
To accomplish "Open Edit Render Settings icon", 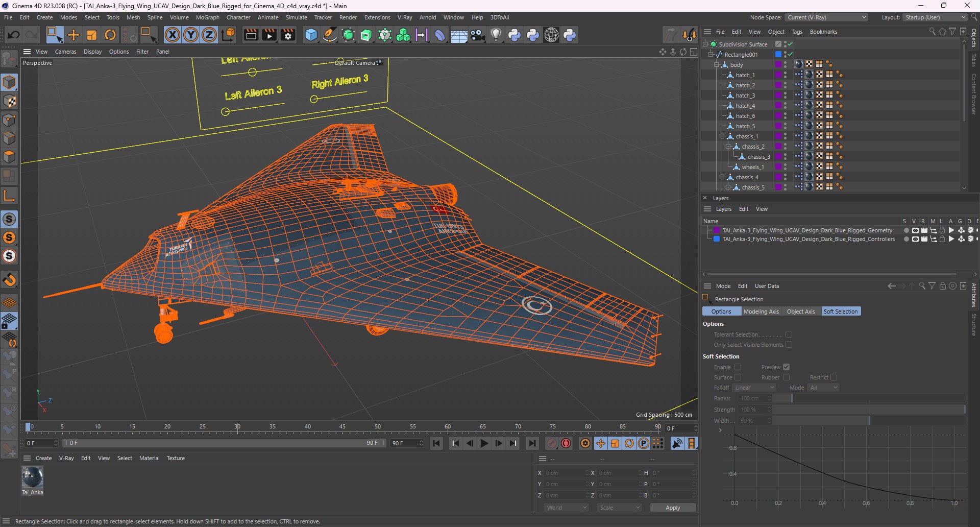I will point(288,35).
